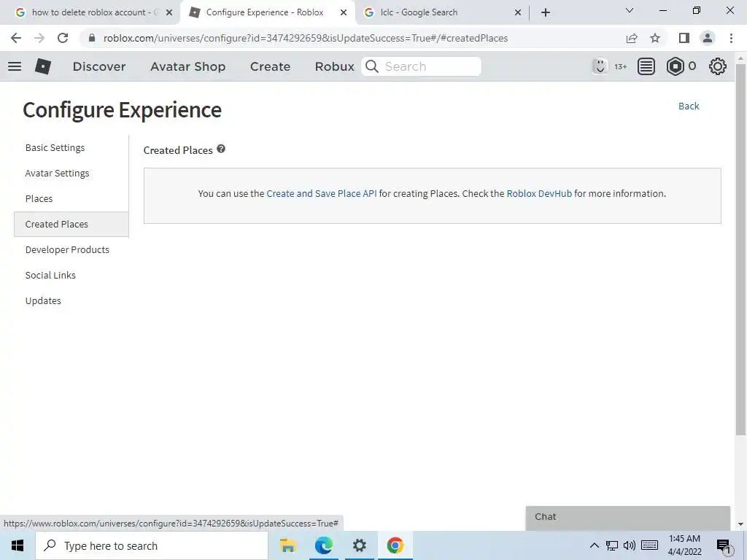Go back with the browser back arrow
The height and width of the screenshot is (560, 747).
(x=16, y=38)
